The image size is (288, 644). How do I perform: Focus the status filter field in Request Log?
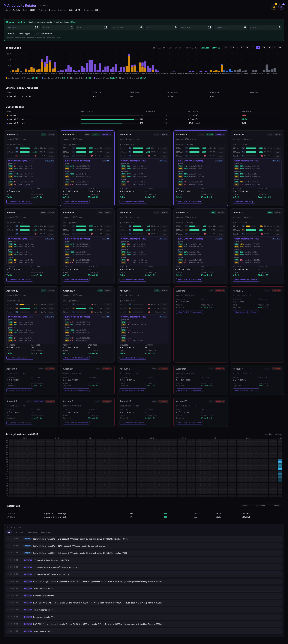coord(278,506)
